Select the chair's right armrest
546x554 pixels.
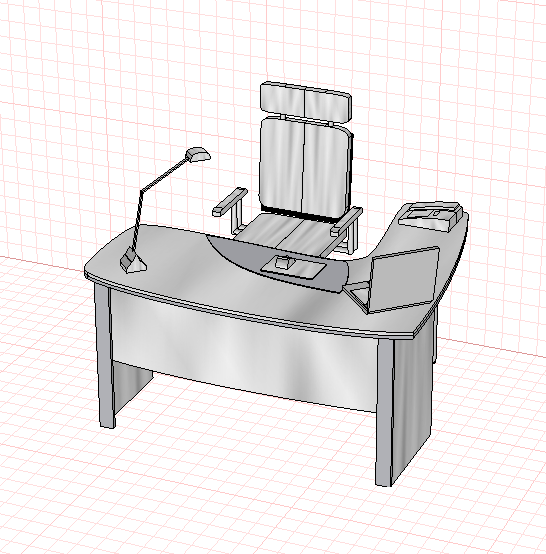346,222
